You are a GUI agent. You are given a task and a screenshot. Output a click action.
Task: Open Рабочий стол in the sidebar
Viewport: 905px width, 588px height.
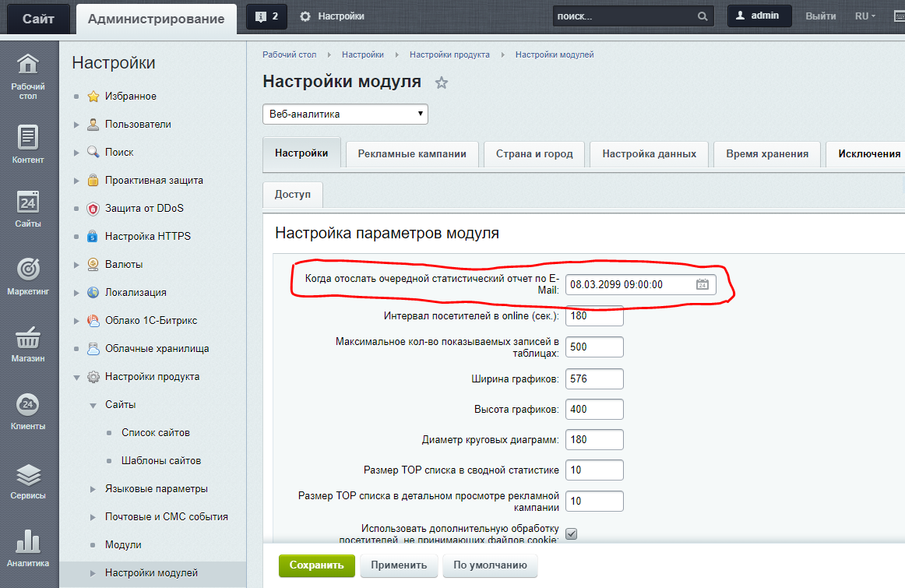(28, 76)
